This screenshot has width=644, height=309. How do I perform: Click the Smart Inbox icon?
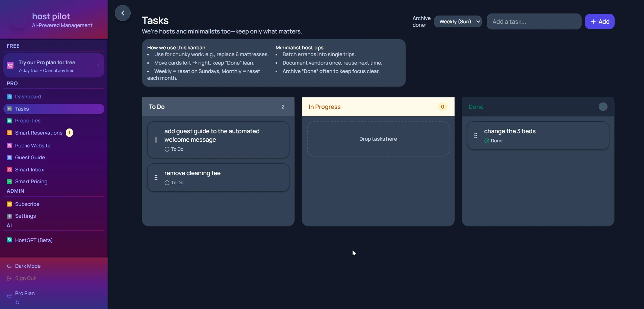[x=9, y=170]
